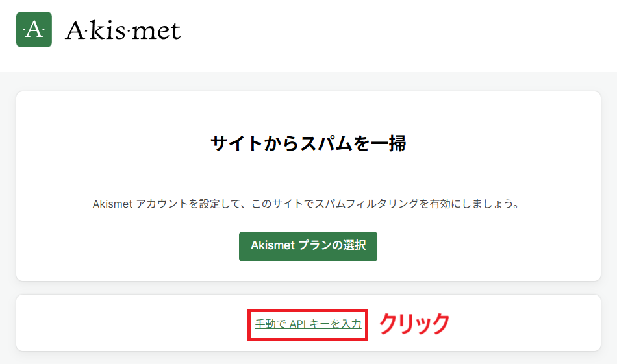Screen dimensions: 617x364
Task: Click the blank space in the manual API key card
Action: click(130, 323)
